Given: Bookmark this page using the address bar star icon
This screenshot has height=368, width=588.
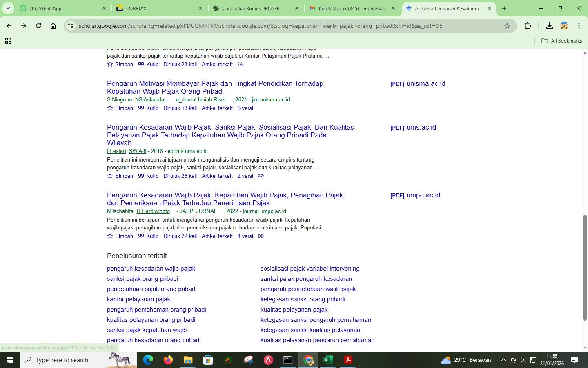Looking at the screenshot, I should click(x=507, y=25).
